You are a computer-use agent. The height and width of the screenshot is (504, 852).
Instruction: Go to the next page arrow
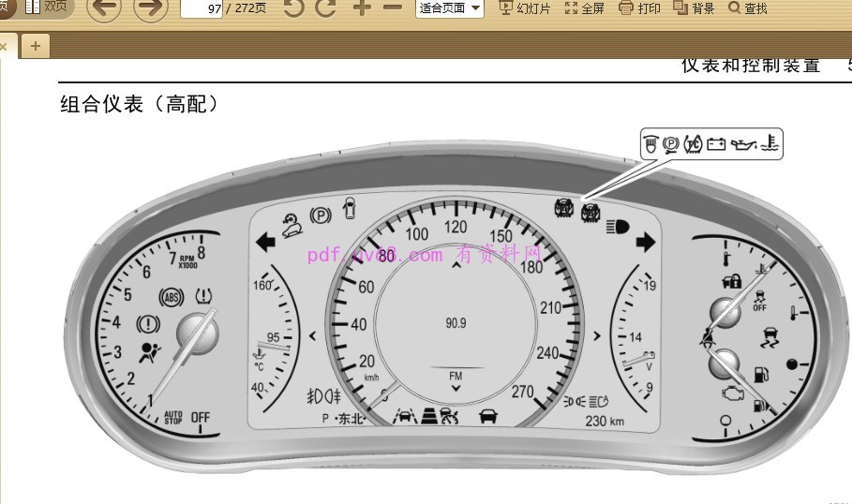point(150,9)
